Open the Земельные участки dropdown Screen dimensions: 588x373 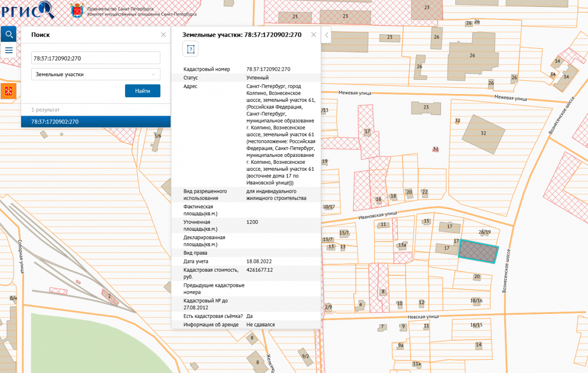(96, 74)
